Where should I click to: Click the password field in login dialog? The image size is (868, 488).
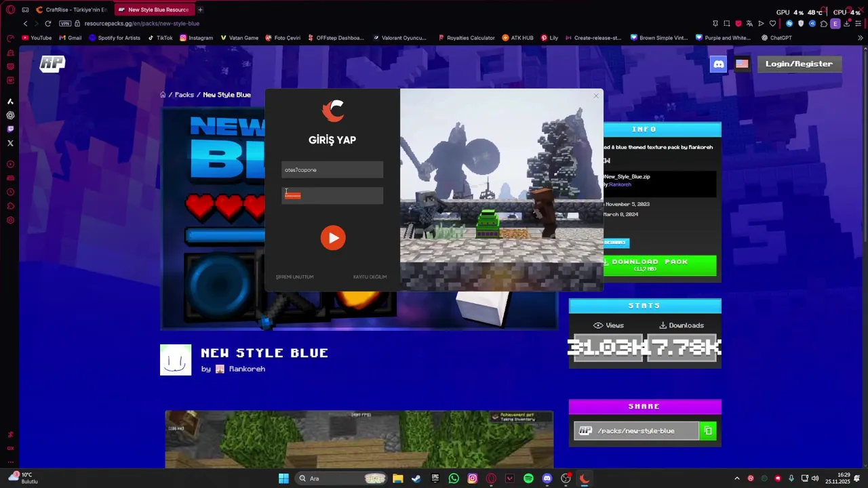coord(332,196)
